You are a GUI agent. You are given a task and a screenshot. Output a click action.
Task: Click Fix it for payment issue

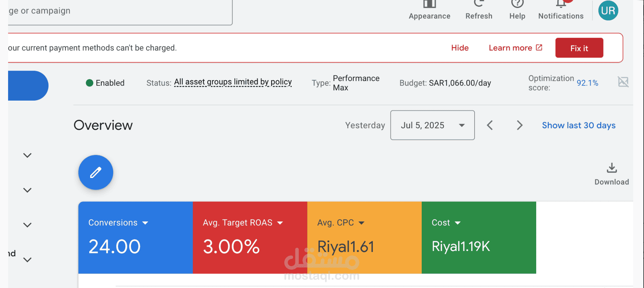point(579,48)
